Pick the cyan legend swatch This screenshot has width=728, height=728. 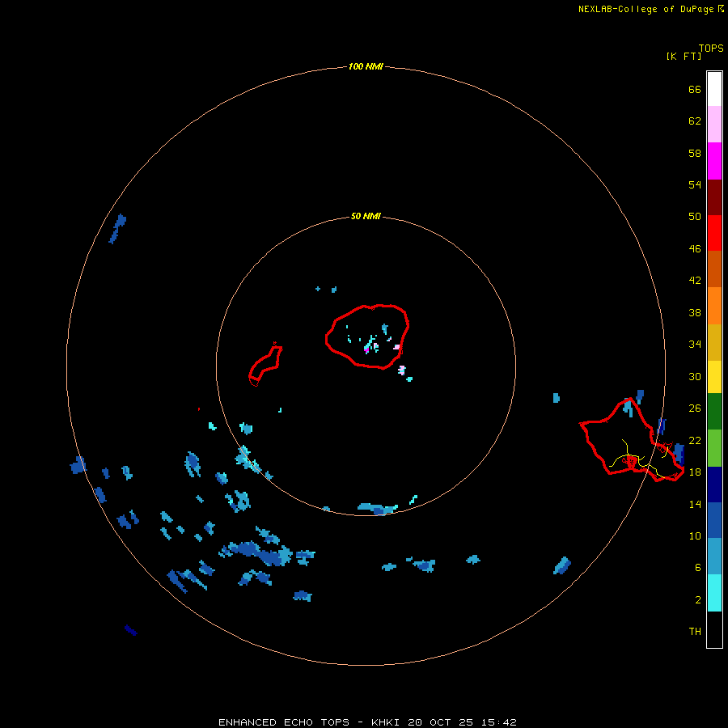tap(714, 593)
